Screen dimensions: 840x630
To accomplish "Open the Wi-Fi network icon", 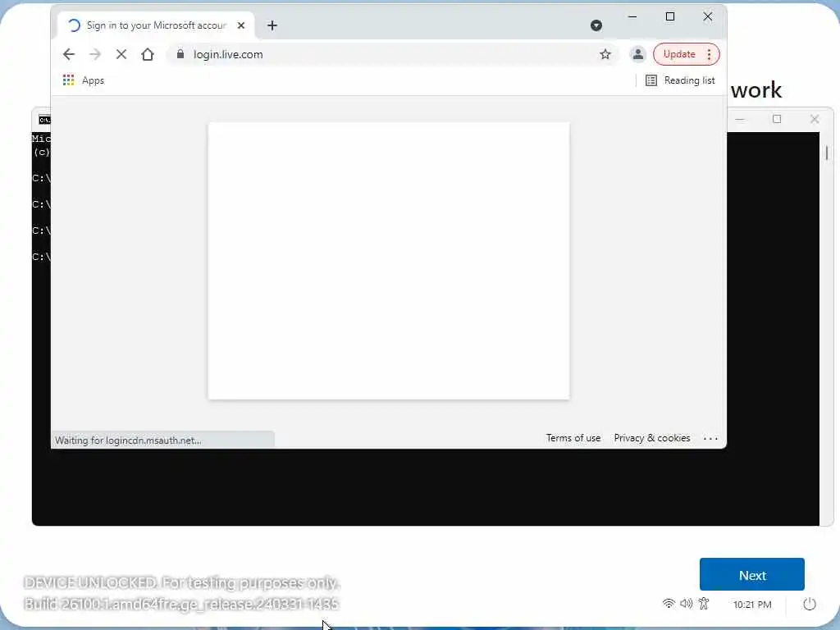I will [x=669, y=604].
